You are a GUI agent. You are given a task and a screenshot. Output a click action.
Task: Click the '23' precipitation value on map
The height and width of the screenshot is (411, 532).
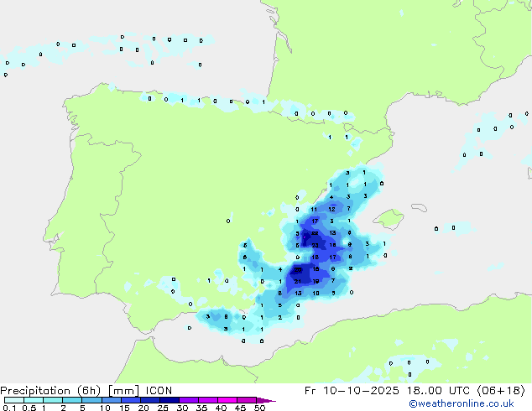[x=315, y=246]
